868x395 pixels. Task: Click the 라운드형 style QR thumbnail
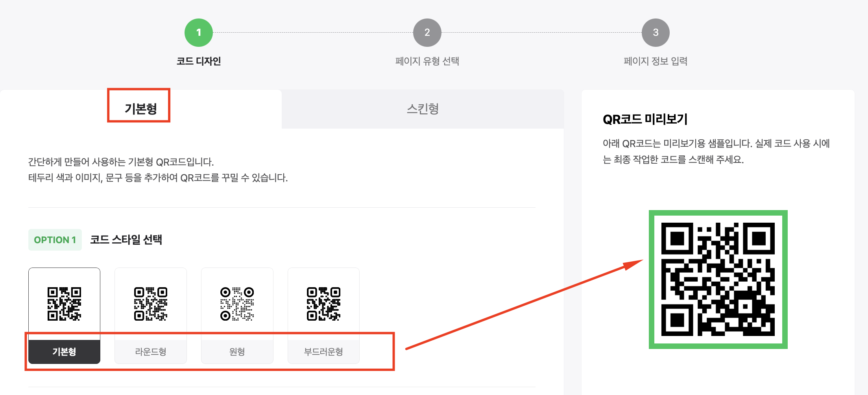[x=151, y=304]
